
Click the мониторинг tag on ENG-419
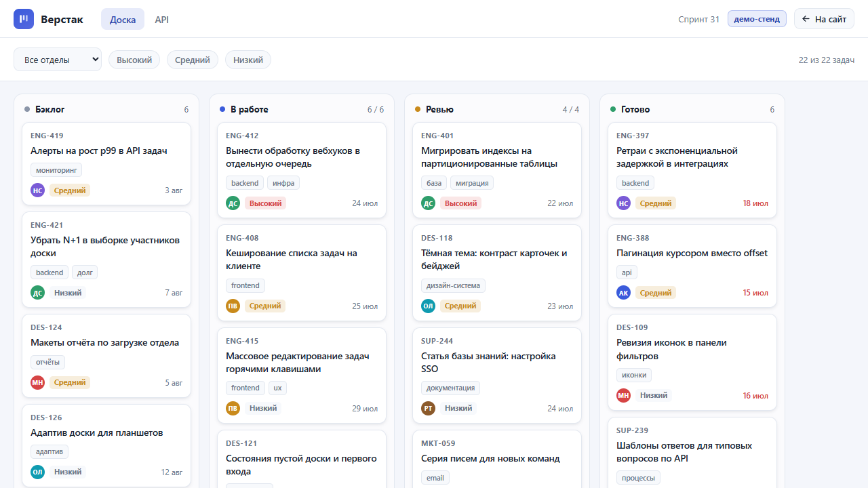click(x=56, y=169)
